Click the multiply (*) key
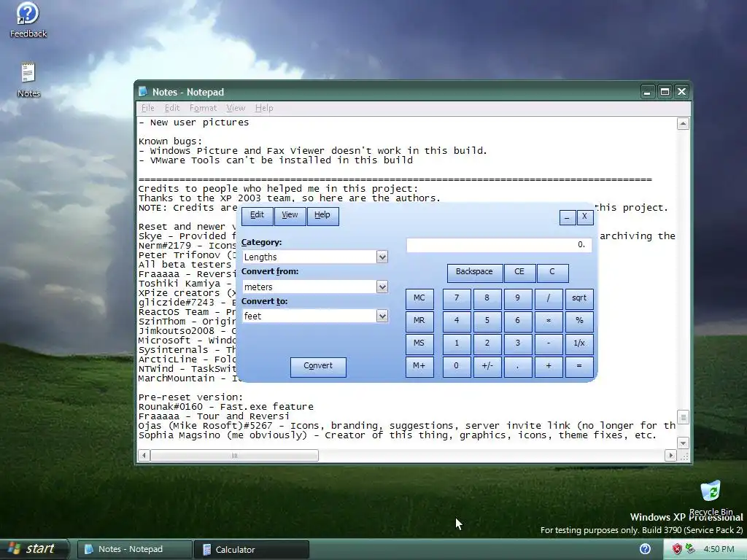The image size is (747, 560). (x=549, y=322)
